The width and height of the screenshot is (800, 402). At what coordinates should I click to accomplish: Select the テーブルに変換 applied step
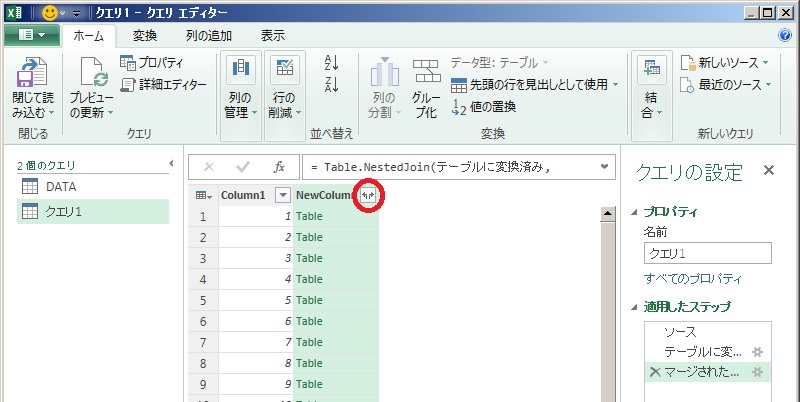coord(707,351)
